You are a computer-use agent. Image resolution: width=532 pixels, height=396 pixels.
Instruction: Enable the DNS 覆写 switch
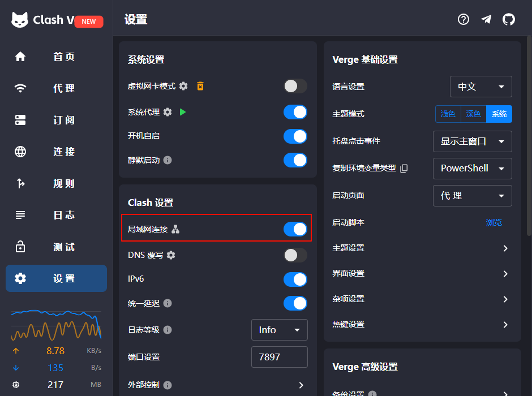[295, 255]
